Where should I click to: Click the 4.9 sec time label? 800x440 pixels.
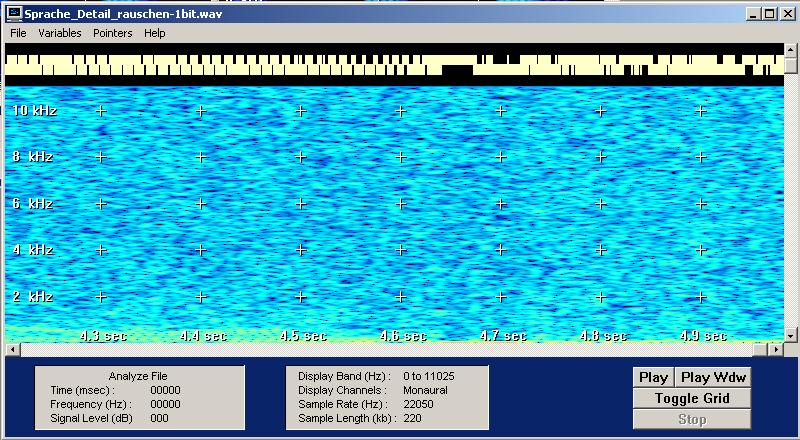click(703, 336)
